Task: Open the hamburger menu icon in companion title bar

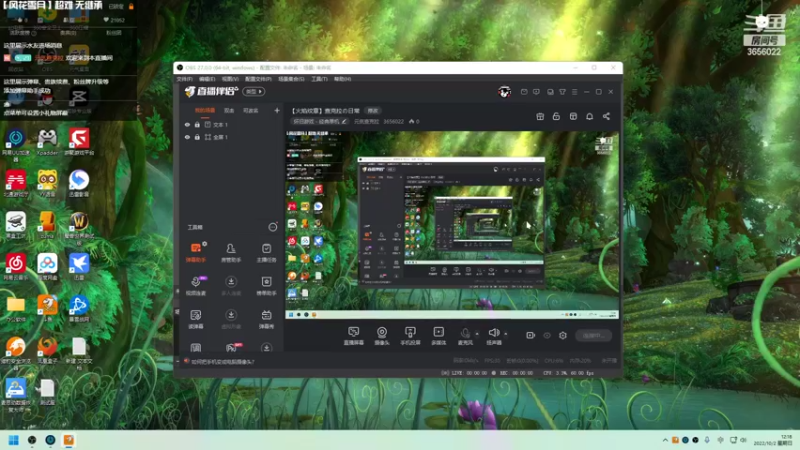Action: tap(574, 92)
